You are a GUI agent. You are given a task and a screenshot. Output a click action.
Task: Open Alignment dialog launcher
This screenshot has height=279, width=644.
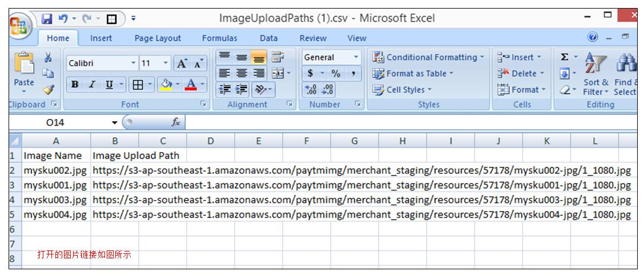[289, 104]
